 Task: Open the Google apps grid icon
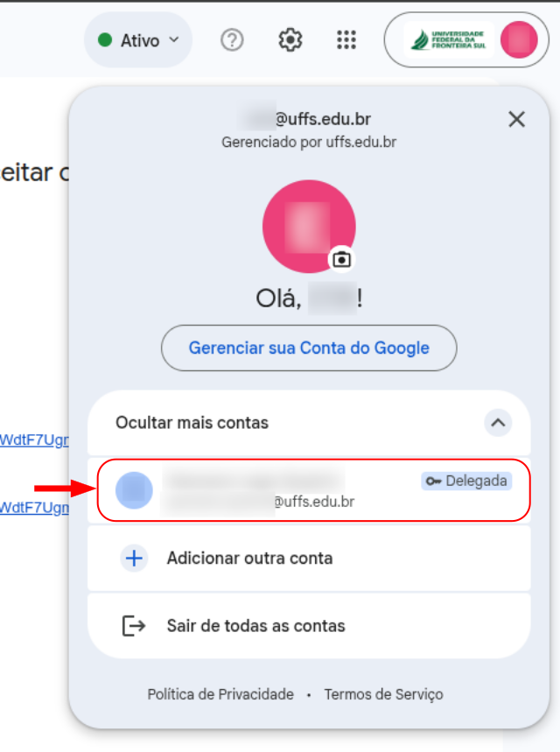tap(346, 39)
